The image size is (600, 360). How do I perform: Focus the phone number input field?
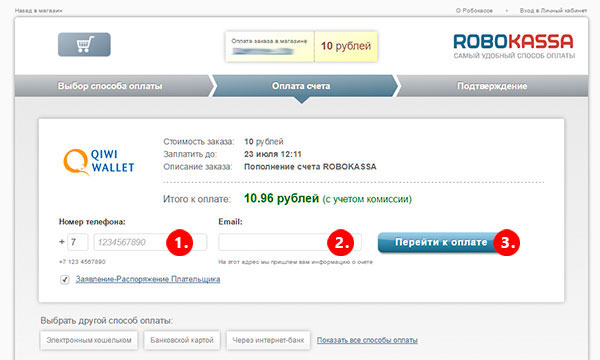pyautogui.click(x=150, y=242)
